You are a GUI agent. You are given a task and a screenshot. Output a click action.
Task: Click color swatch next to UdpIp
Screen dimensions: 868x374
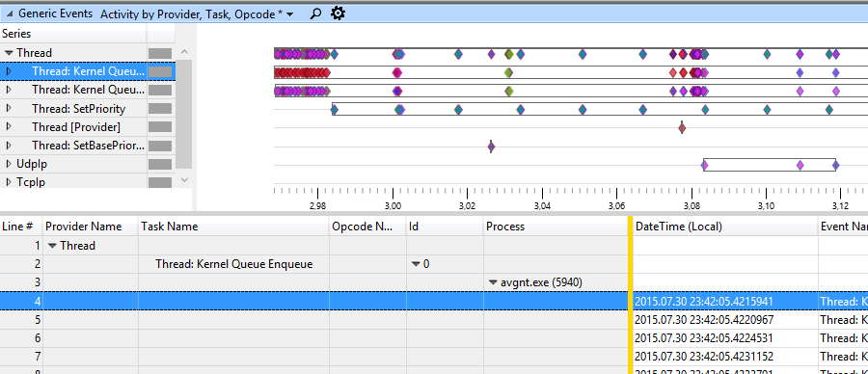coord(160,164)
